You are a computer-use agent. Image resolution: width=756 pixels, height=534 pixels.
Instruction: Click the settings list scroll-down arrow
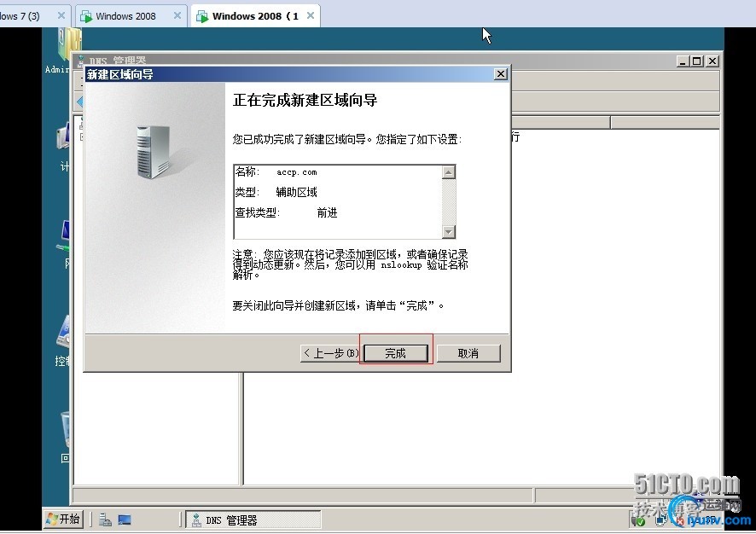point(448,231)
